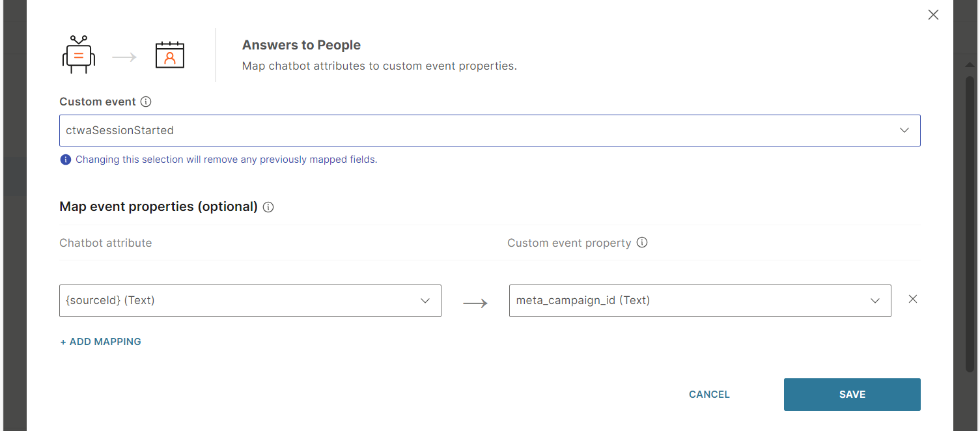The width and height of the screenshot is (980, 431).
Task: Close the Answers to People dialog
Action: (933, 15)
